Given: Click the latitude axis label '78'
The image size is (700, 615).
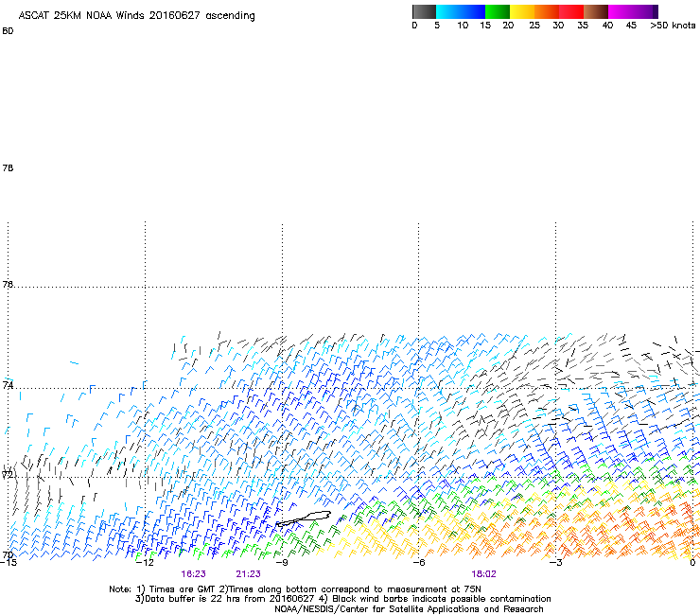Looking at the screenshot, I should [x=8, y=167].
